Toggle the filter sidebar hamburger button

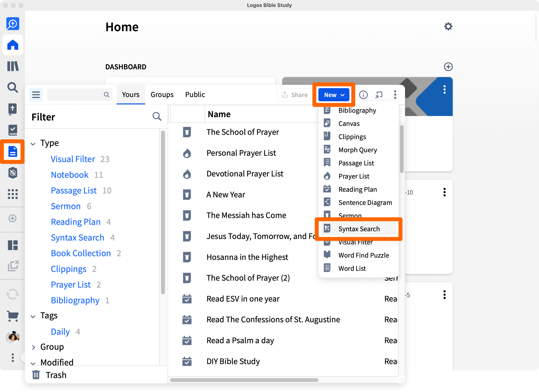[x=36, y=95]
